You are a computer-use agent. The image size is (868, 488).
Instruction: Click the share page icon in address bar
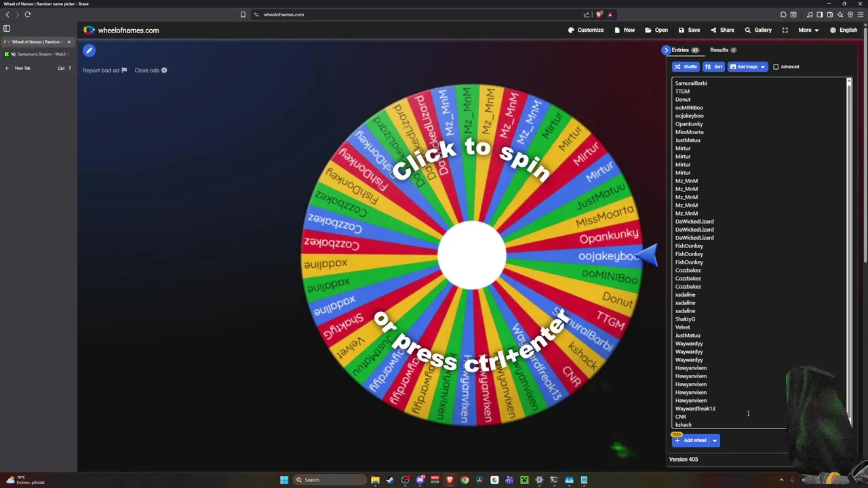[587, 14]
